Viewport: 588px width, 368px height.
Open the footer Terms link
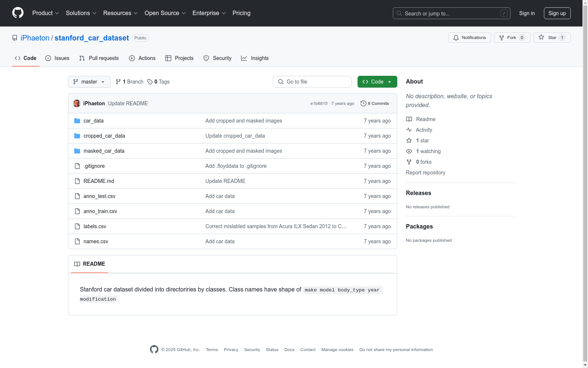(212, 350)
